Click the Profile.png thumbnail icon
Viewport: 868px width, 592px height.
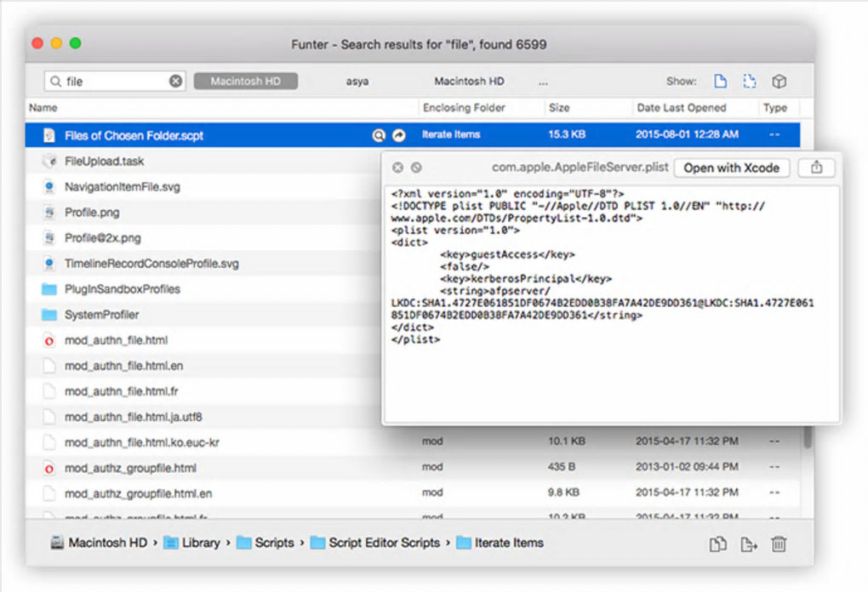pos(49,213)
